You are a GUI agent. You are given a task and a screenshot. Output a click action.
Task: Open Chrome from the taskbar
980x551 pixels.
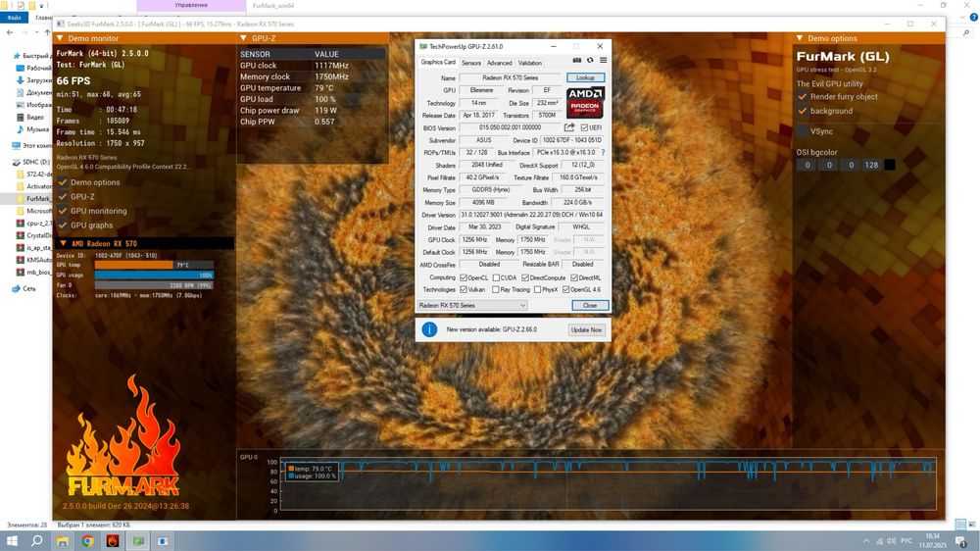(x=87, y=541)
